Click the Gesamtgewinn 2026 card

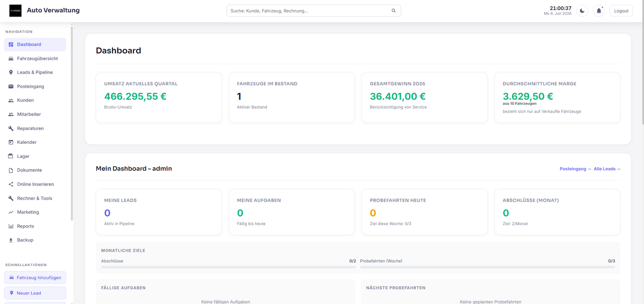pyautogui.click(x=424, y=97)
